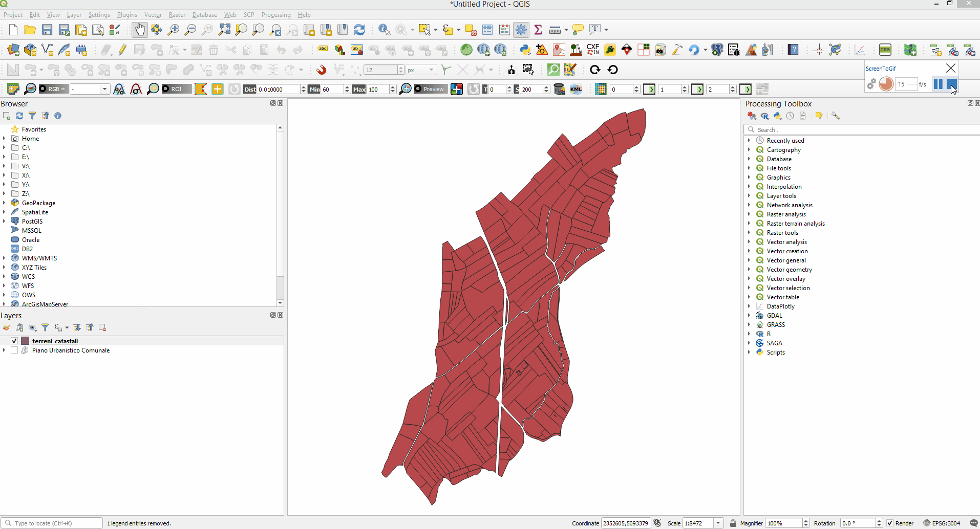Open Layer Styling panel in Layers toolbar
980x529 pixels.
pyautogui.click(x=7, y=327)
